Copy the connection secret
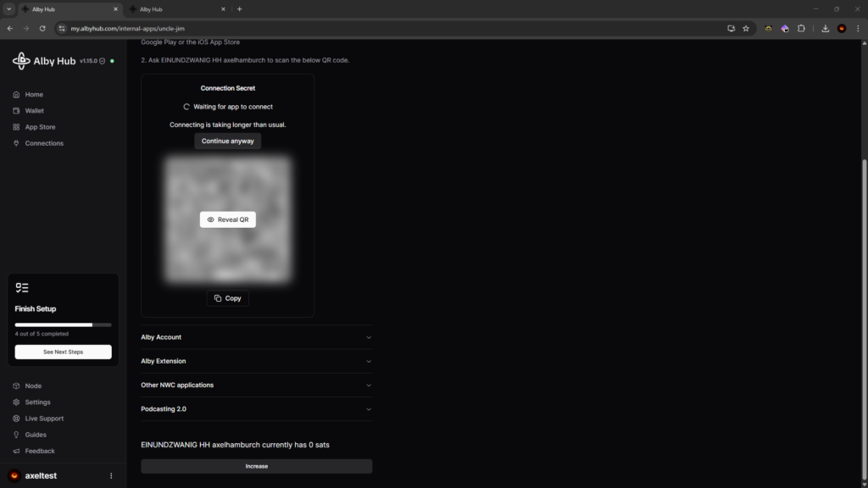This screenshot has width=868, height=488. (228, 298)
